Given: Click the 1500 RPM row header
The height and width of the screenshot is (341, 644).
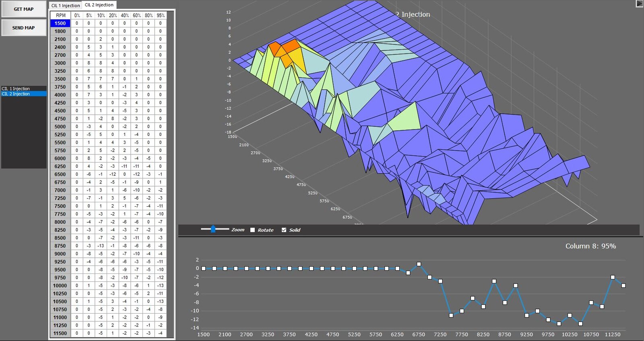Looking at the screenshot, I should tap(60, 23).
